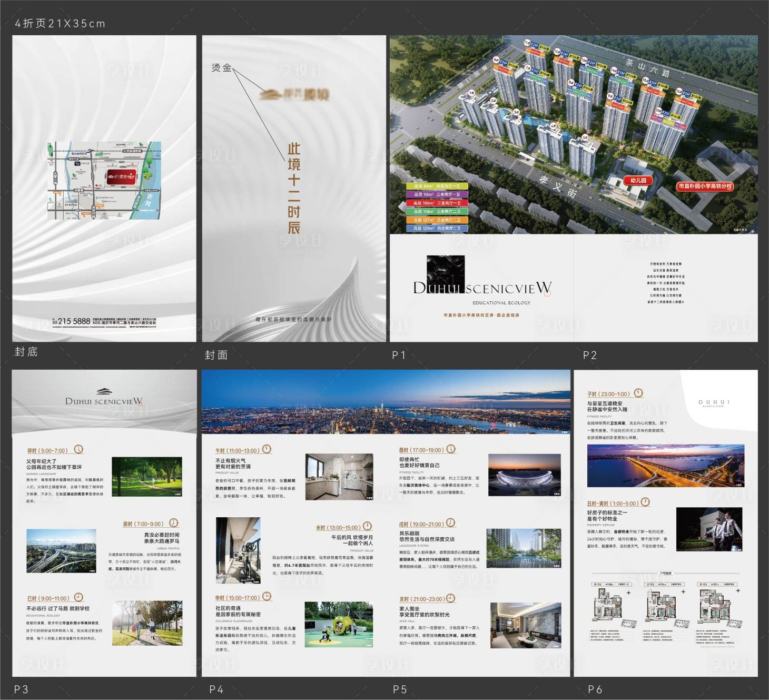Click the 'EDUCATIONAL ECOLOGY' subtitle on P1

point(501,303)
